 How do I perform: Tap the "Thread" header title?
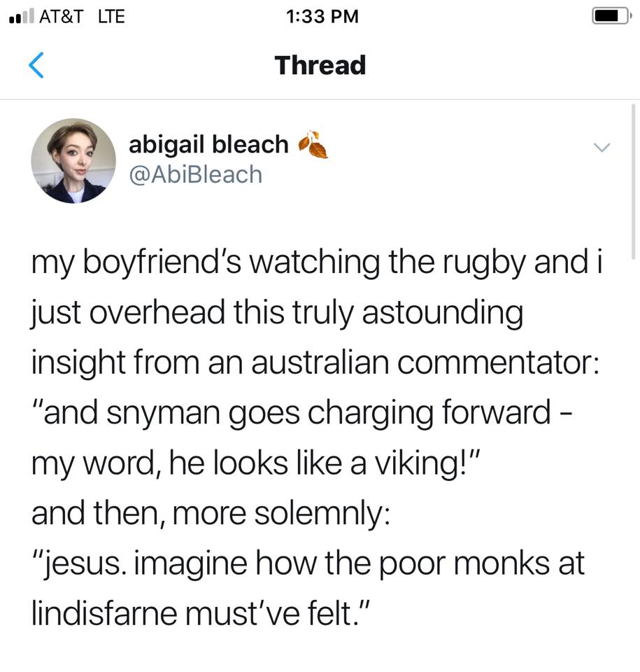pyautogui.click(x=320, y=65)
